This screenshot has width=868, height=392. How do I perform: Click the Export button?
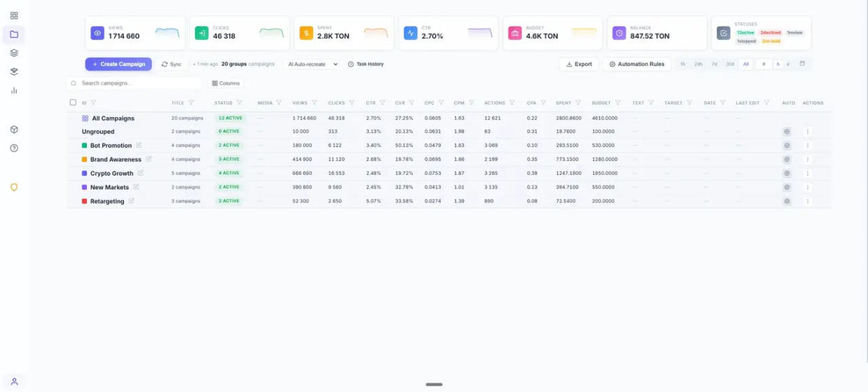point(578,64)
